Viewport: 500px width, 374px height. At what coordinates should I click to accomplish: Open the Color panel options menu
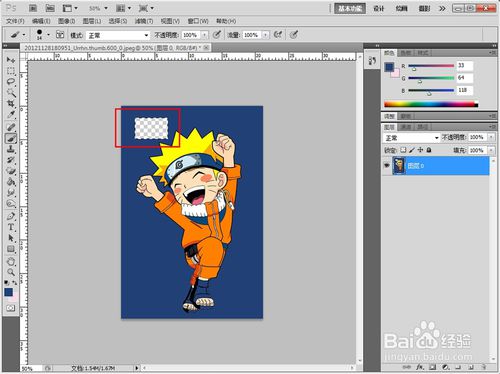(x=492, y=53)
